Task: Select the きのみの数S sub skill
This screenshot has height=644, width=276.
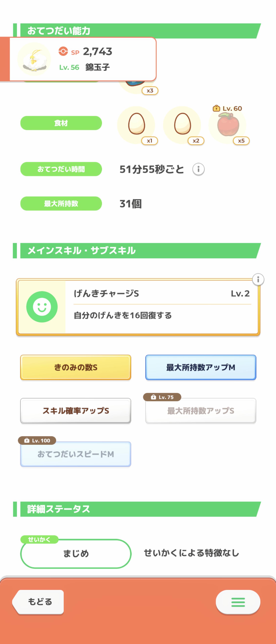Action: pos(76,367)
